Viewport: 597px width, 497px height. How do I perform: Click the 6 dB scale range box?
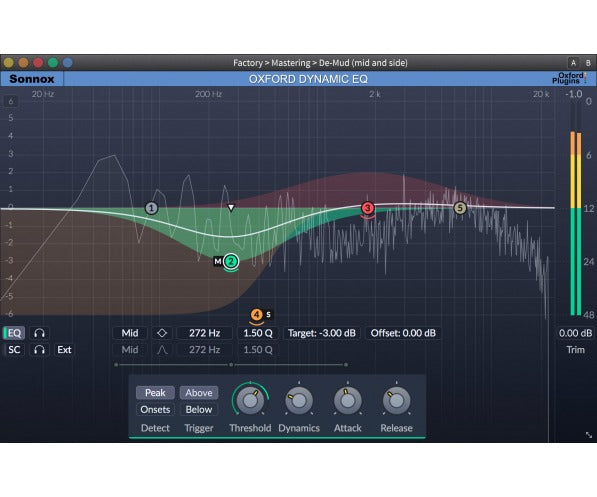click(x=11, y=101)
